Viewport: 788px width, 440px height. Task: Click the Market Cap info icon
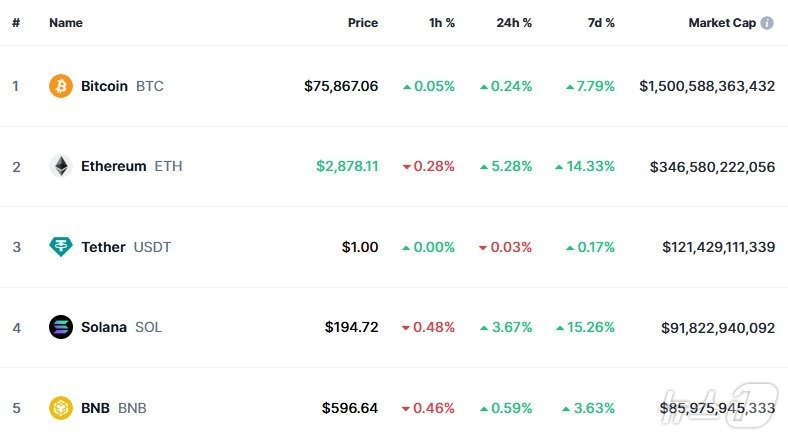(767, 22)
